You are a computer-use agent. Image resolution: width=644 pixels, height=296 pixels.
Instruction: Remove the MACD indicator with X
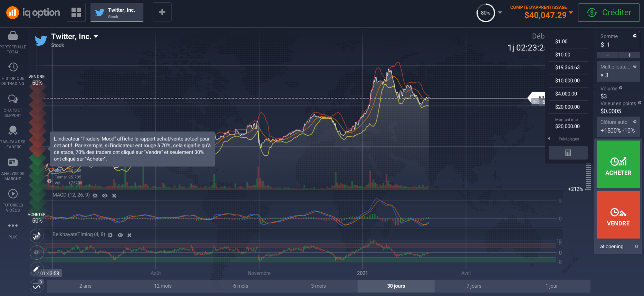[114, 196]
